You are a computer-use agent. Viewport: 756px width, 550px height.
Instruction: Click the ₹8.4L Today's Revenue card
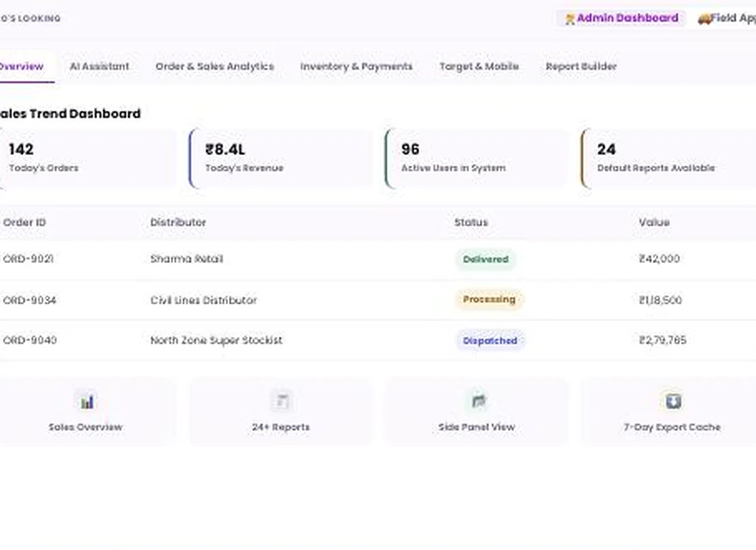281,158
